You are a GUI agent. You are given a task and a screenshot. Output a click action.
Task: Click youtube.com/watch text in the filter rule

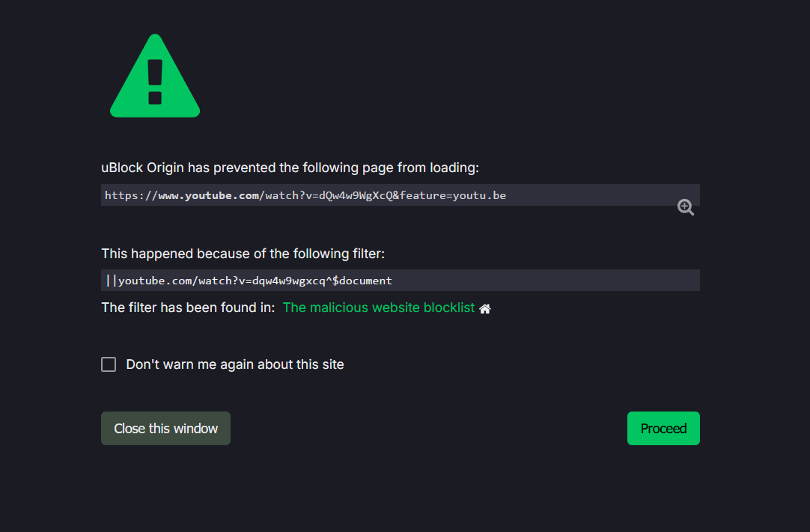click(172, 281)
